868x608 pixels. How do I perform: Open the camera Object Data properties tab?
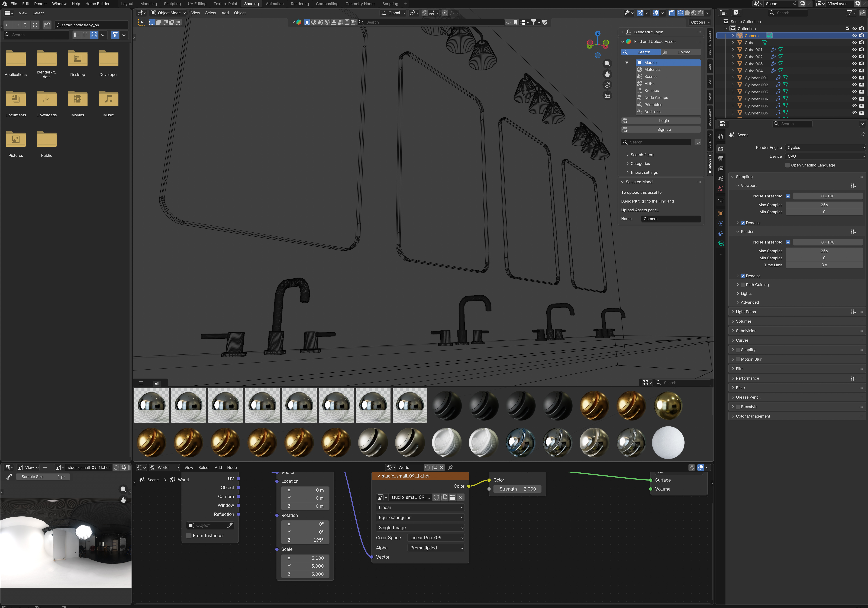721,243
